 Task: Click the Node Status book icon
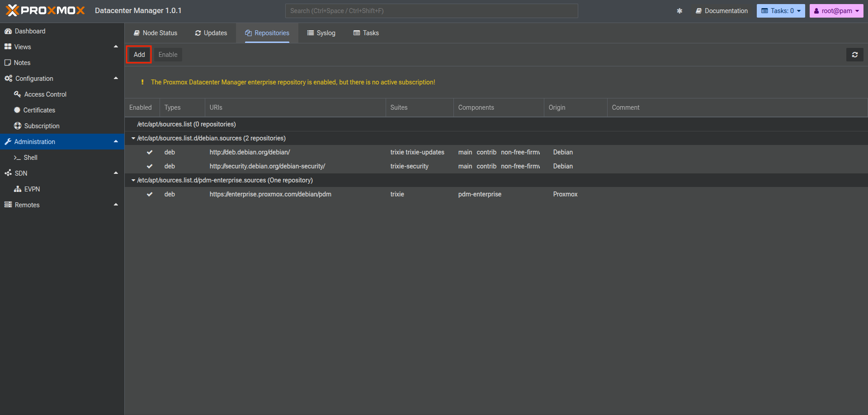click(137, 33)
